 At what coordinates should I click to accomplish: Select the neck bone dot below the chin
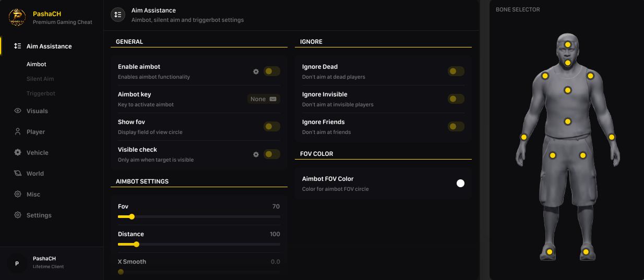pos(568,63)
